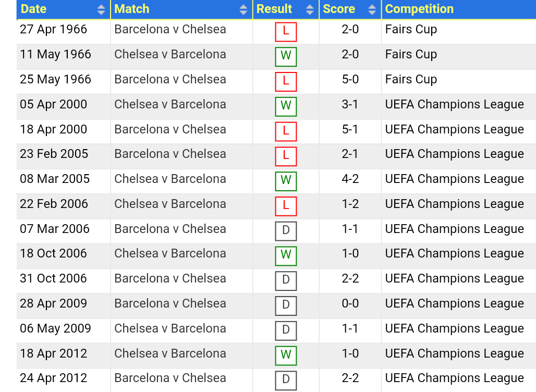Sort table by Date column arrows

(101, 9)
